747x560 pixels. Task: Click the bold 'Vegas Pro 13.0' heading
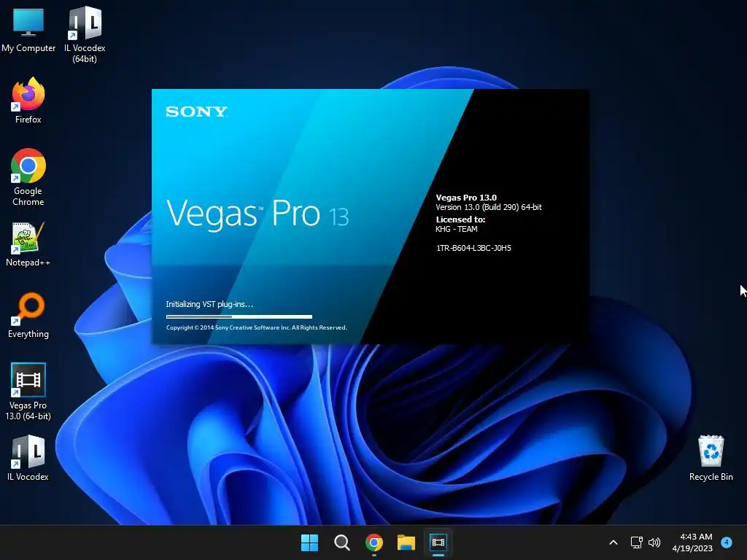pyautogui.click(x=466, y=198)
